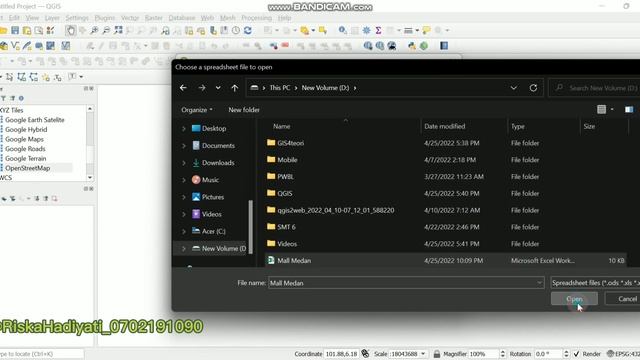
Task: Click the EPSG CRS button
Action: (623, 354)
